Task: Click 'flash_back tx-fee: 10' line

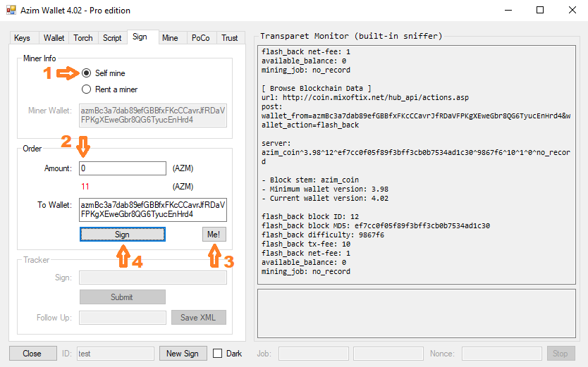Action: (x=306, y=244)
